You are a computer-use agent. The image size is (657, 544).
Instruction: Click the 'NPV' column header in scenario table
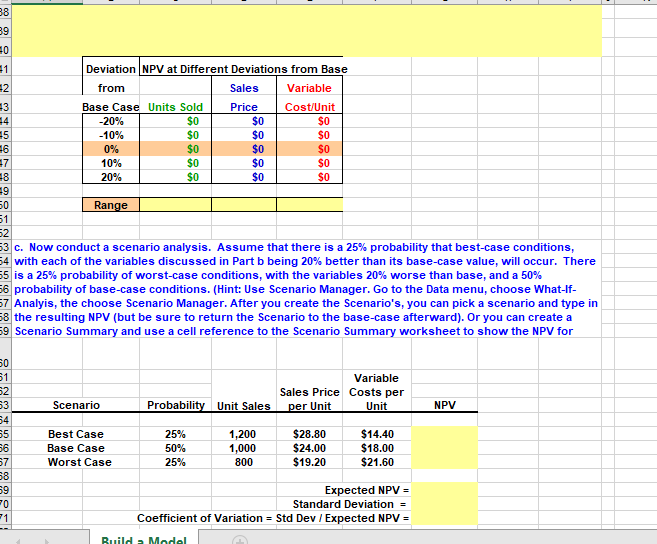445,405
